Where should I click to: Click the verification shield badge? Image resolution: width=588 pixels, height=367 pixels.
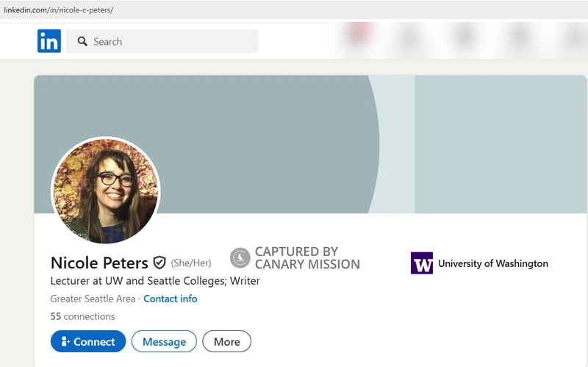point(159,263)
